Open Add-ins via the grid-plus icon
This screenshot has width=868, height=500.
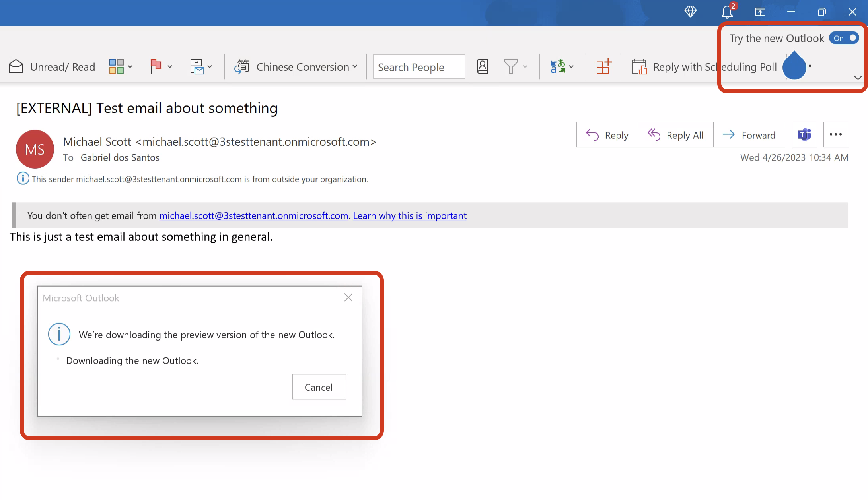pyautogui.click(x=603, y=66)
